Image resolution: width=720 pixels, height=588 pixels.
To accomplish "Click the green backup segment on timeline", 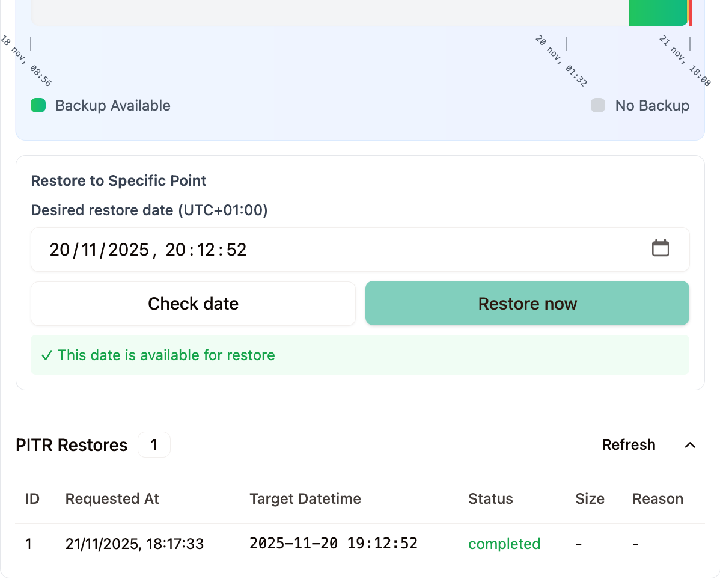I will click(657, 13).
